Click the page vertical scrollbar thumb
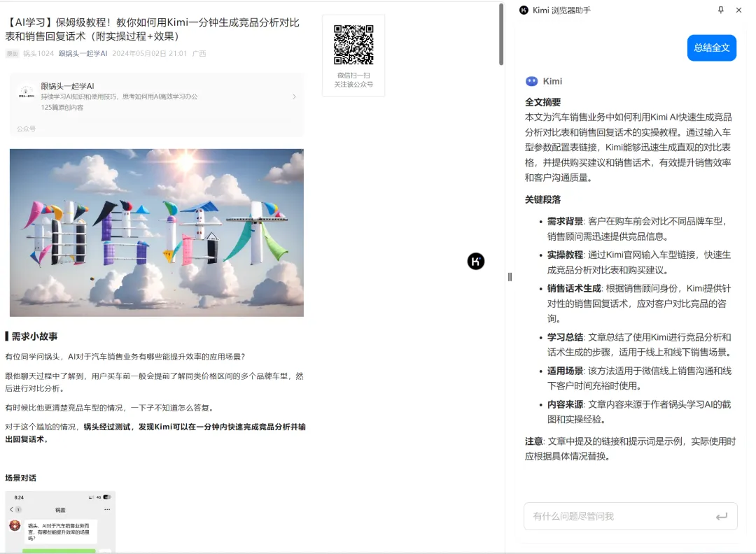Screen dimensions: 756x554 click(501, 35)
